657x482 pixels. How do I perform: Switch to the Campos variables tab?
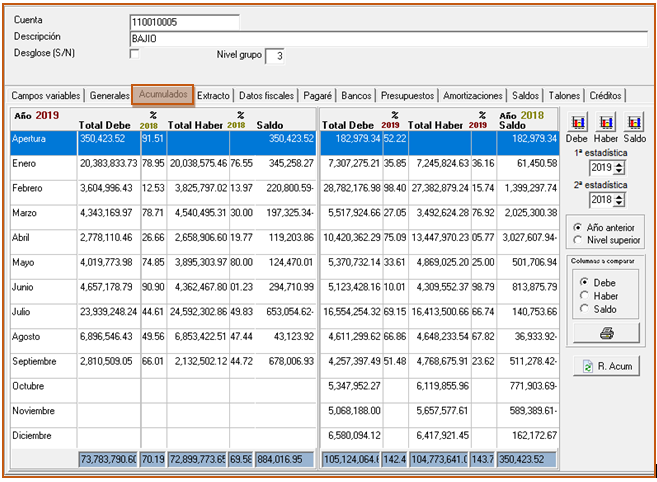pyautogui.click(x=46, y=96)
